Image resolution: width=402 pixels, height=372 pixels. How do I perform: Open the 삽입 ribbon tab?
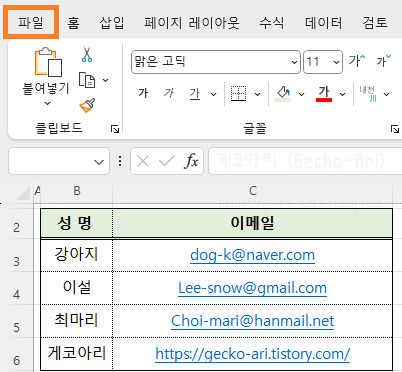click(112, 23)
